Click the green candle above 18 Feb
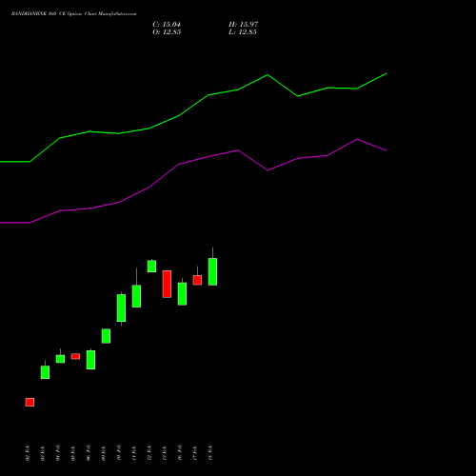476x476 pixels. [x=212, y=271]
